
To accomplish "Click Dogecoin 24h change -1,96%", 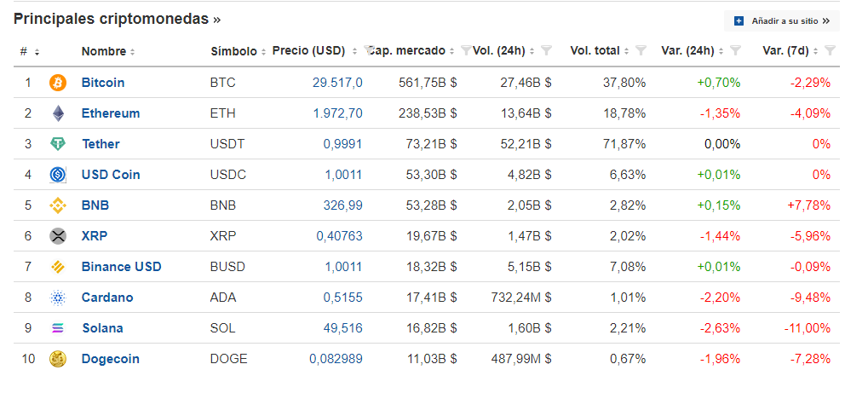I will (720, 359).
